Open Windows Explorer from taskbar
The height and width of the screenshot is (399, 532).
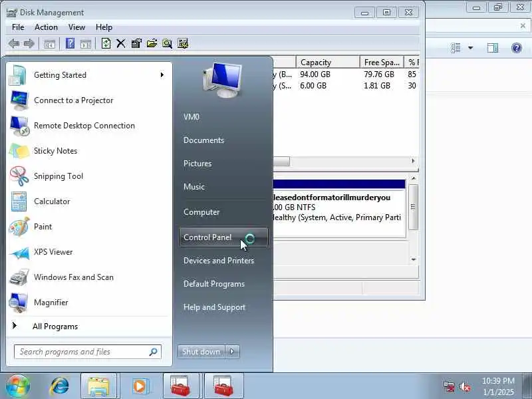[98, 386]
